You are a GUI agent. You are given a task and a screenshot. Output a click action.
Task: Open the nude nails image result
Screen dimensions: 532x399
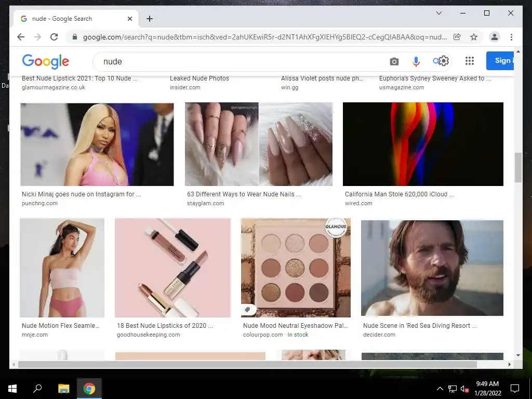click(x=259, y=144)
